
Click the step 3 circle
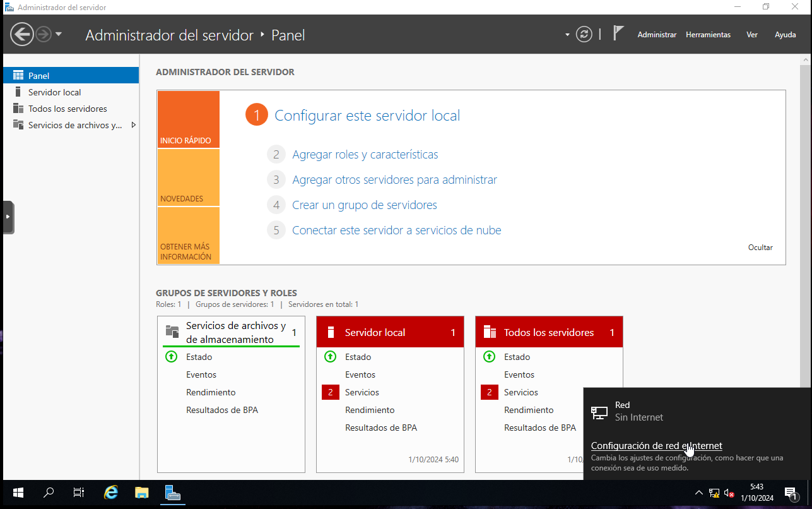(276, 180)
